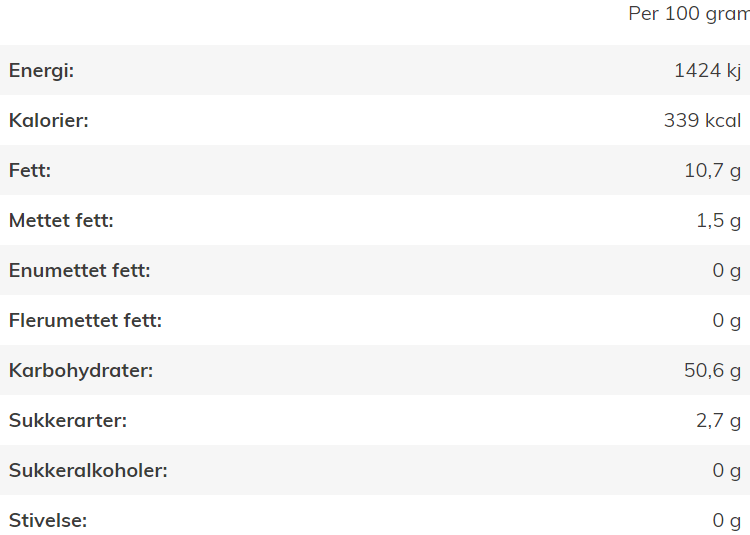Click the Sukkerarter label

[x=68, y=420]
